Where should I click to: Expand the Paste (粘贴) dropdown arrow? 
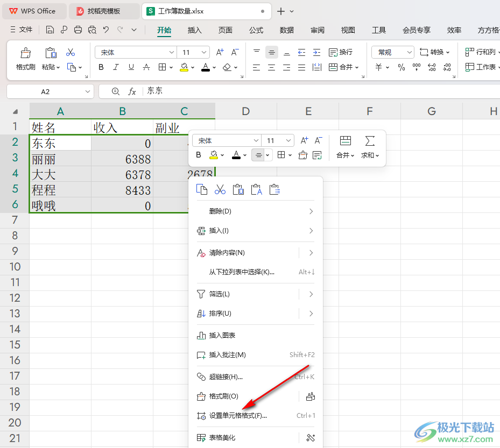pos(58,68)
